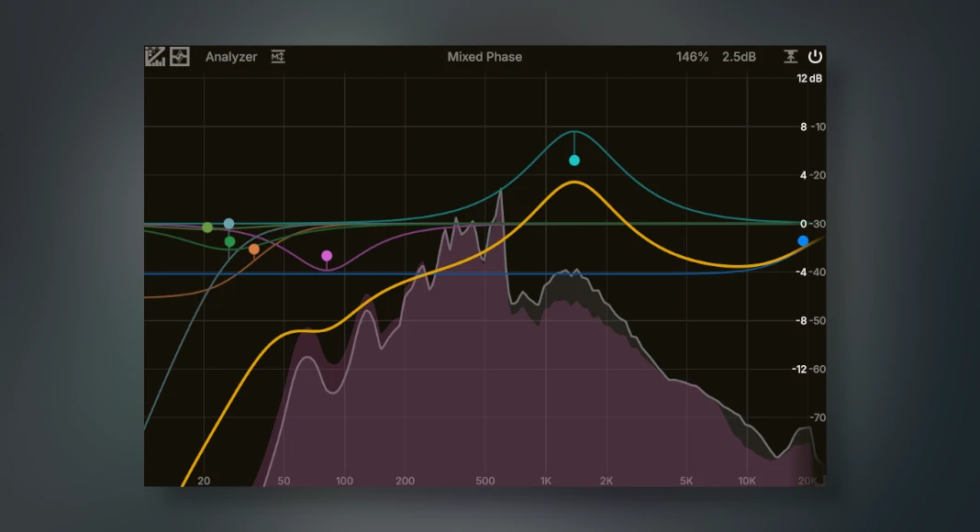Click the 2.5dB gain value

pos(739,57)
